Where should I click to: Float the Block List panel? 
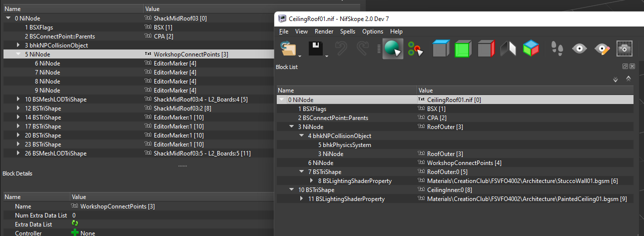(x=625, y=66)
